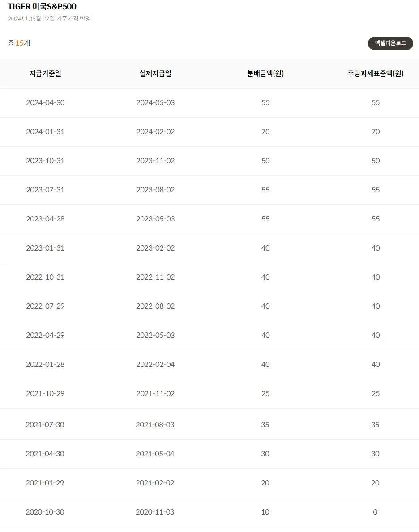This screenshot has width=419, height=532.
Task: Select the payment date 2022-08-02
Action: click(155, 306)
